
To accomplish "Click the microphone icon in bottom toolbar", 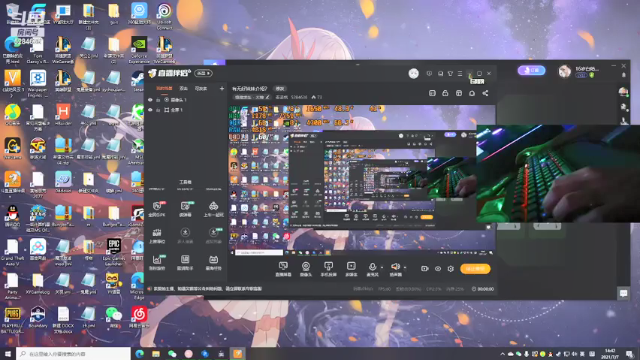I will (x=372, y=267).
